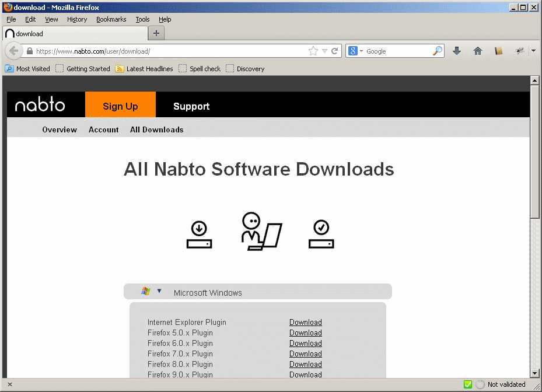
Task: Click the back navigation arrow button
Action: point(14,51)
